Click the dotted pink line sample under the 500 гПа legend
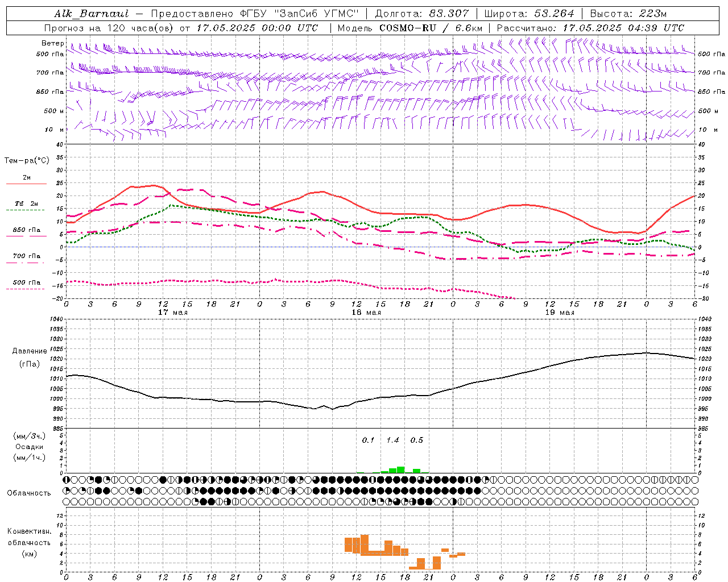This screenshot has height=582, width=728. (25, 289)
